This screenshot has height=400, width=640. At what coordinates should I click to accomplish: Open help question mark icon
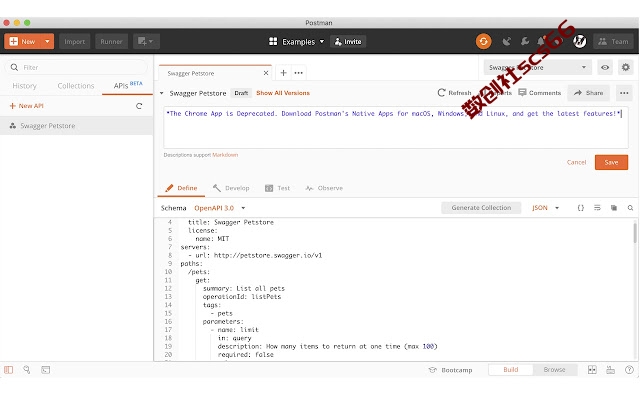click(x=629, y=370)
